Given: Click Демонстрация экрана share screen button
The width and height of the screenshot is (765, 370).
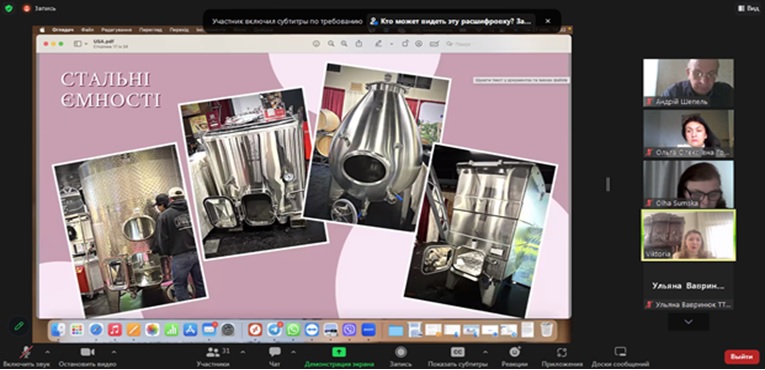Looking at the screenshot, I should pos(339,357).
